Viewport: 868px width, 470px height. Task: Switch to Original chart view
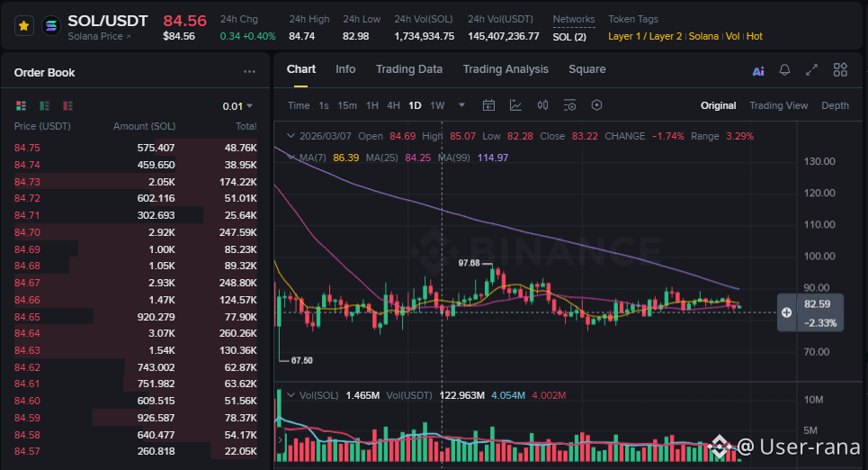click(x=718, y=105)
